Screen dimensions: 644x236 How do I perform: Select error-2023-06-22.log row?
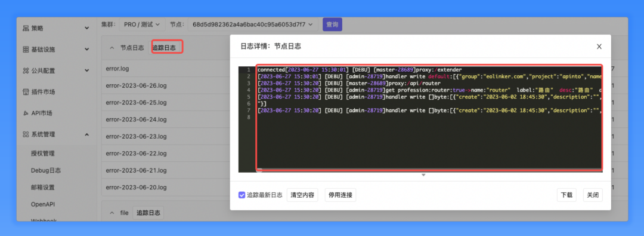tap(166, 153)
